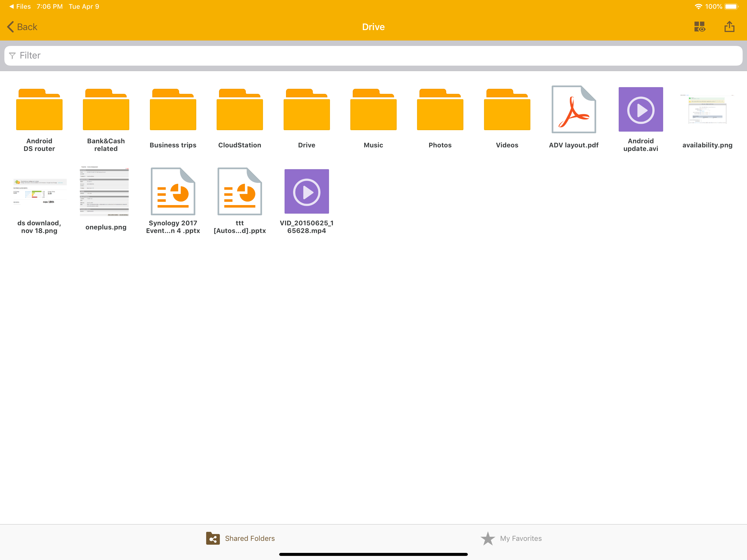Return to Files app via status bar
747x560 pixels.
point(20,6)
